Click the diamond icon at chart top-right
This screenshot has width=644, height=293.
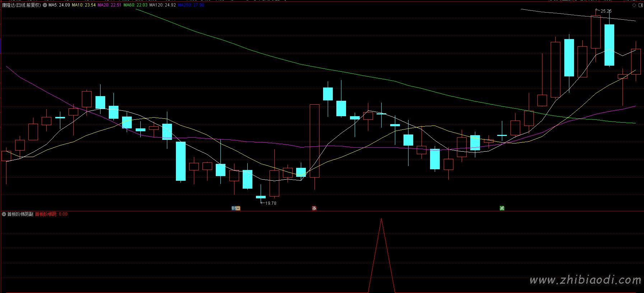[634, 5]
